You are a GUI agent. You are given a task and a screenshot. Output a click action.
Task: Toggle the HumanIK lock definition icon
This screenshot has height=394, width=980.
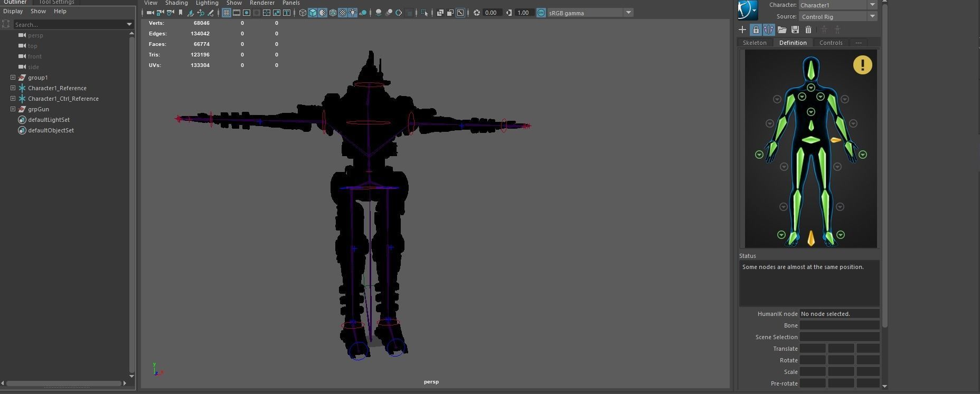[756, 30]
